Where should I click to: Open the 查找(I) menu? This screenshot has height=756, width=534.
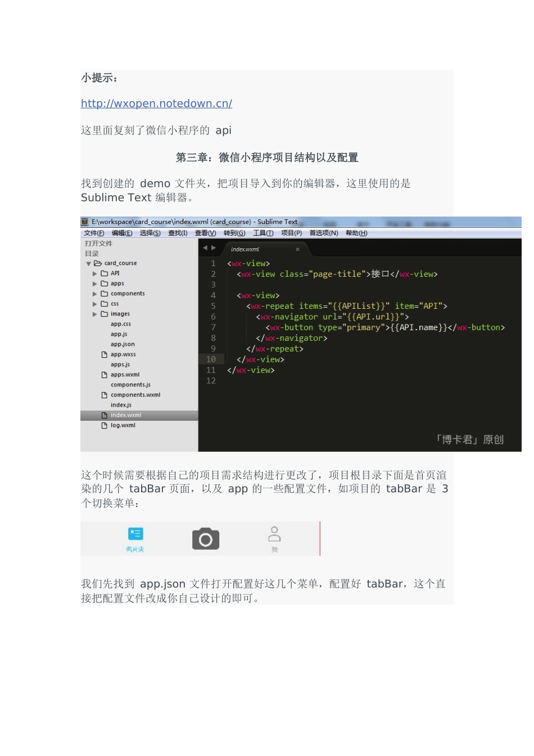(x=178, y=233)
